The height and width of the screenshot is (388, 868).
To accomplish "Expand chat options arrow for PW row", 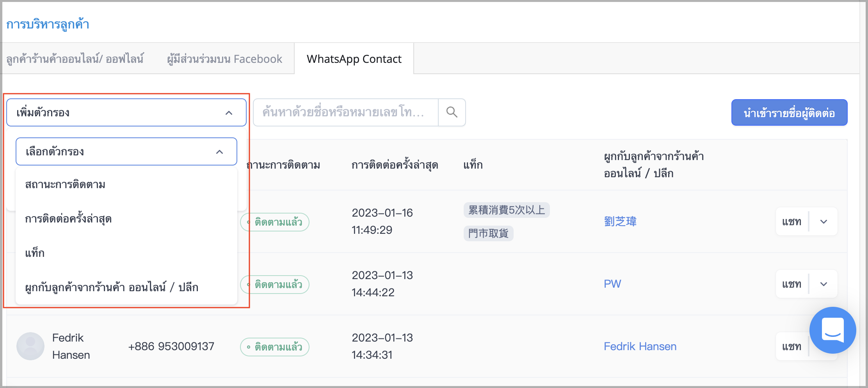I will tap(824, 284).
